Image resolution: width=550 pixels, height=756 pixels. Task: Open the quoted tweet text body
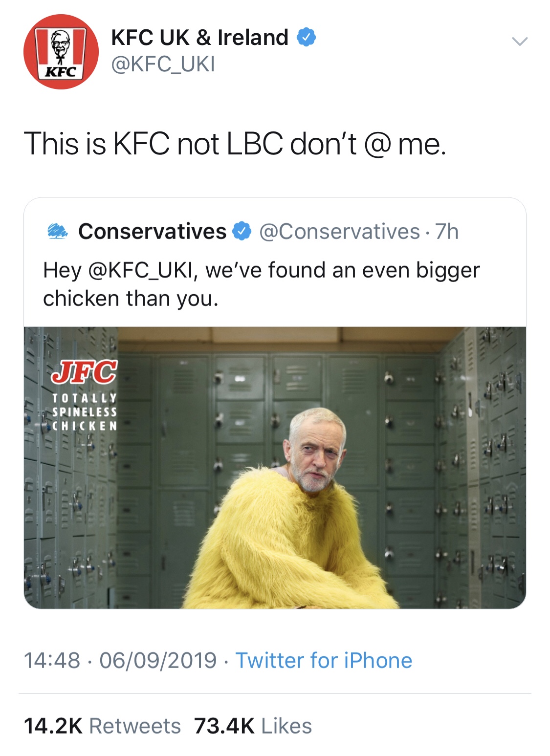(262, 284)
